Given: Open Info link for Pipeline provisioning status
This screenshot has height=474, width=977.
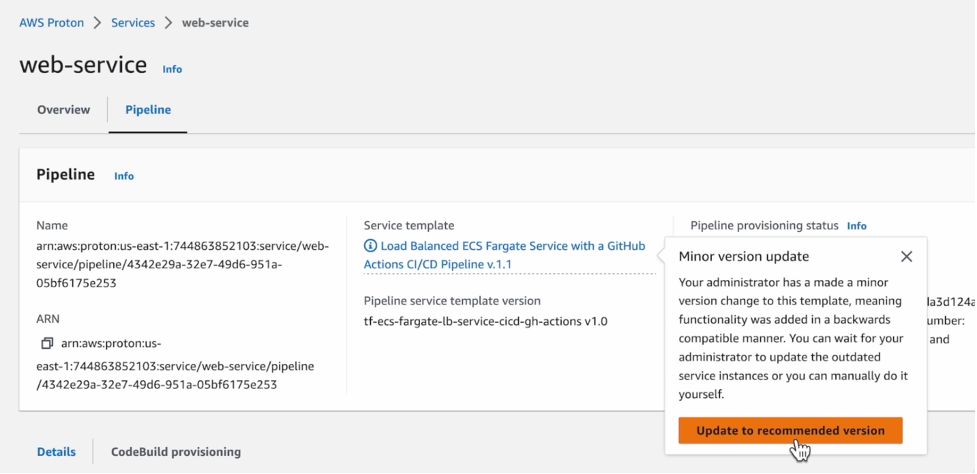Looking at the screenshot, I should (x=856, y=226).
